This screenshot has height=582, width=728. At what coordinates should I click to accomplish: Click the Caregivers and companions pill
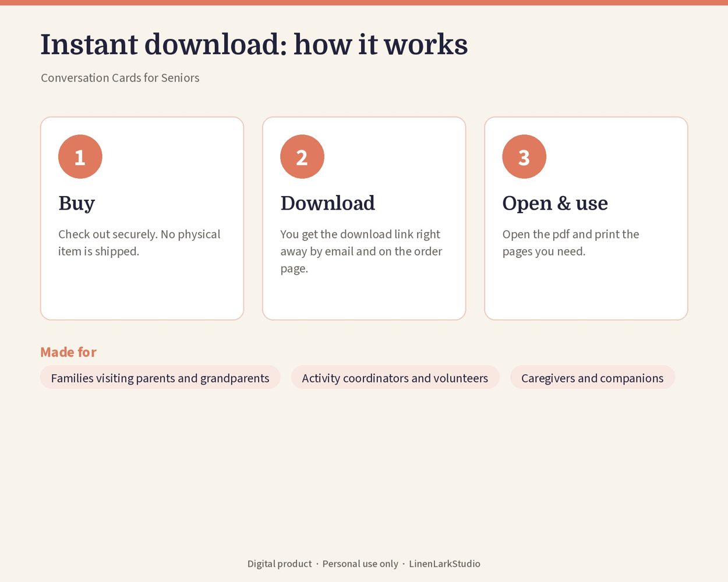coord(592,378)
